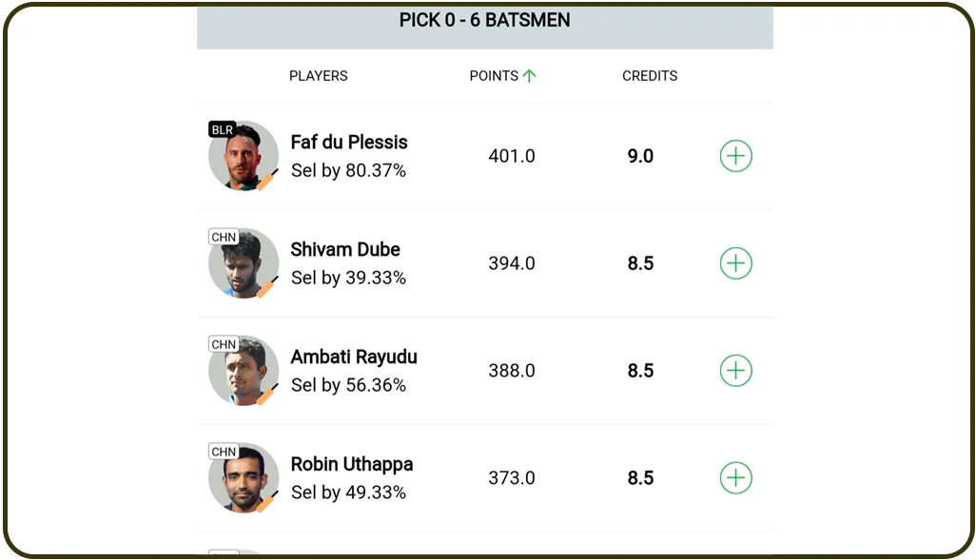Add Faf du Plessis to team
The width and height of the screenshot is (976, 560).
(735, 156)
